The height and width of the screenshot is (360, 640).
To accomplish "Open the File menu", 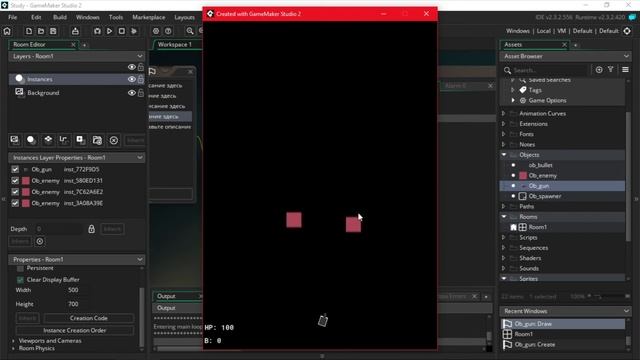I will click(x=13, y=17).
